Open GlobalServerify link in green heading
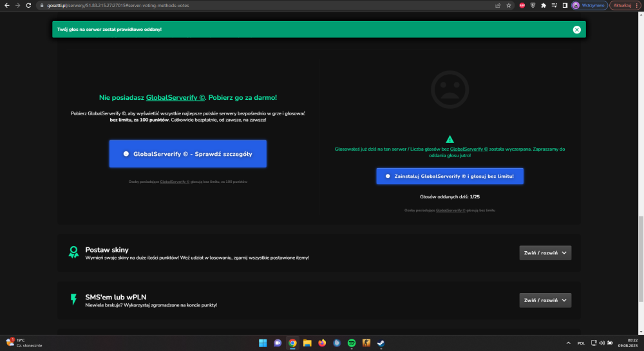This screenshot has width=644, height=351. 175,98
